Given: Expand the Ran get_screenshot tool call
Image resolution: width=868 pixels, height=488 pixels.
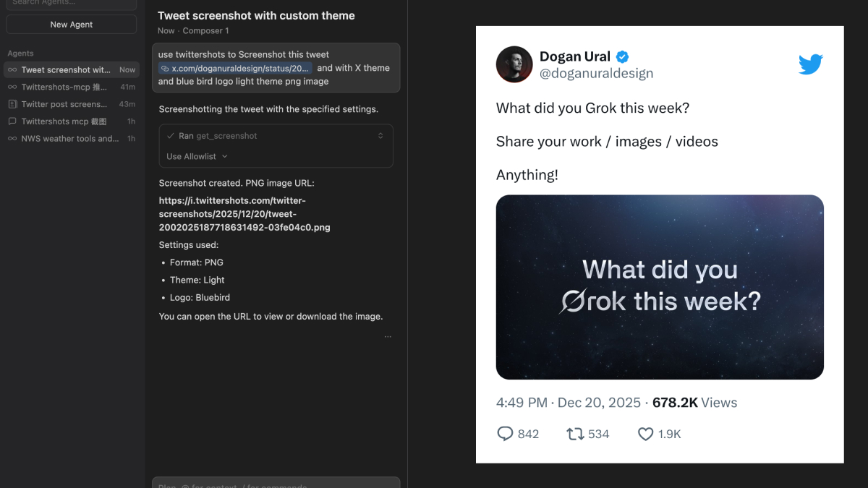Looking at the screenshot, I should click(x=380, y=136).
